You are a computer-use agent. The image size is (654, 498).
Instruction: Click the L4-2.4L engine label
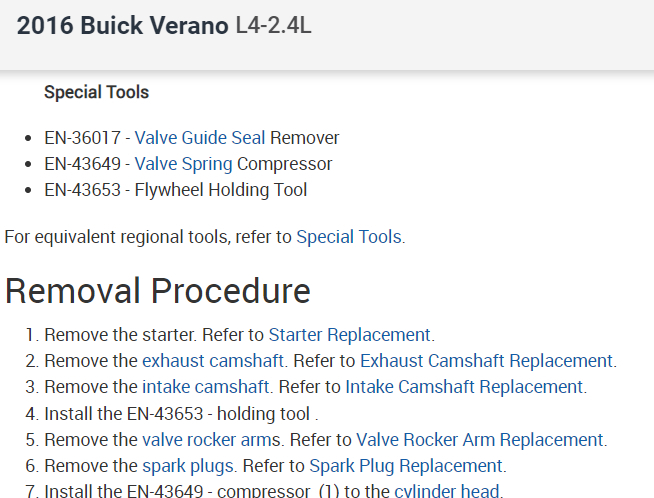273,26
